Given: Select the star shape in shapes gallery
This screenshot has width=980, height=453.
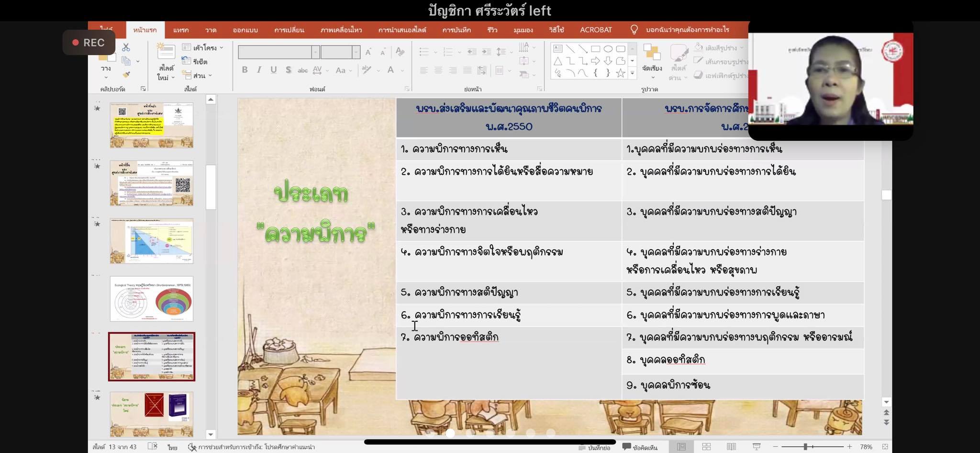Looking at the screenshot, I should pos(621,73).
